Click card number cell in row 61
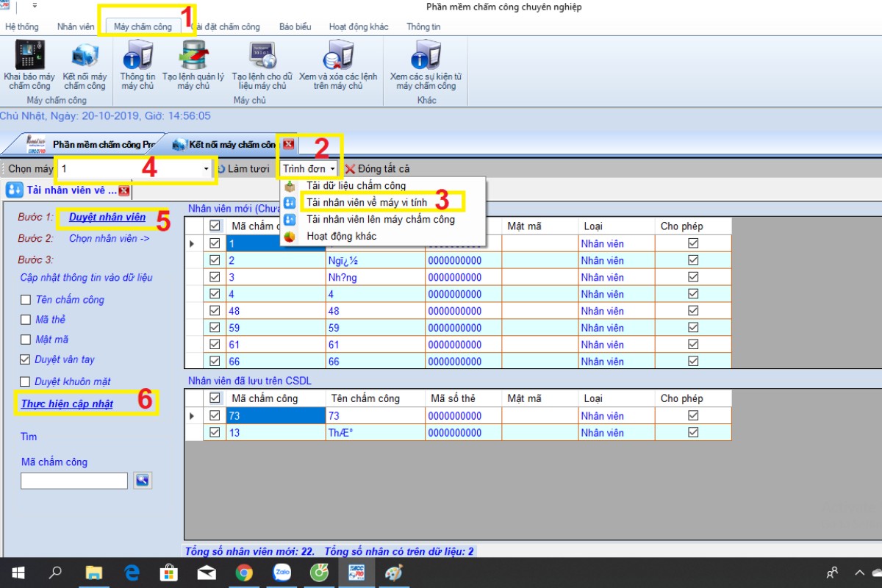 pyautogui.click(x=464, y=345)
